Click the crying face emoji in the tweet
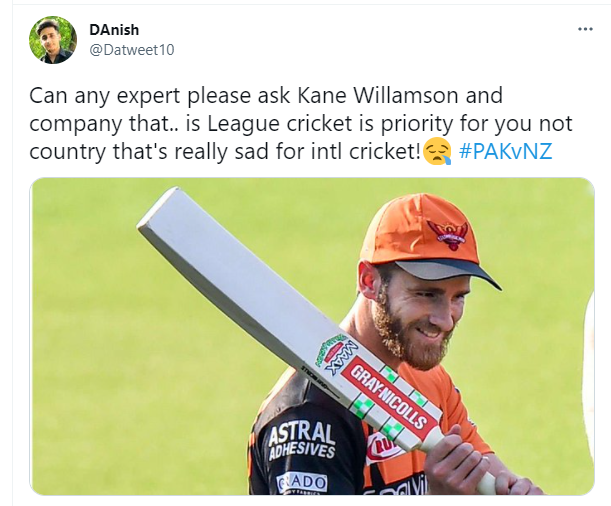This screenshot has width=611, height=506. pyautogui.click(x=437, y=153)
